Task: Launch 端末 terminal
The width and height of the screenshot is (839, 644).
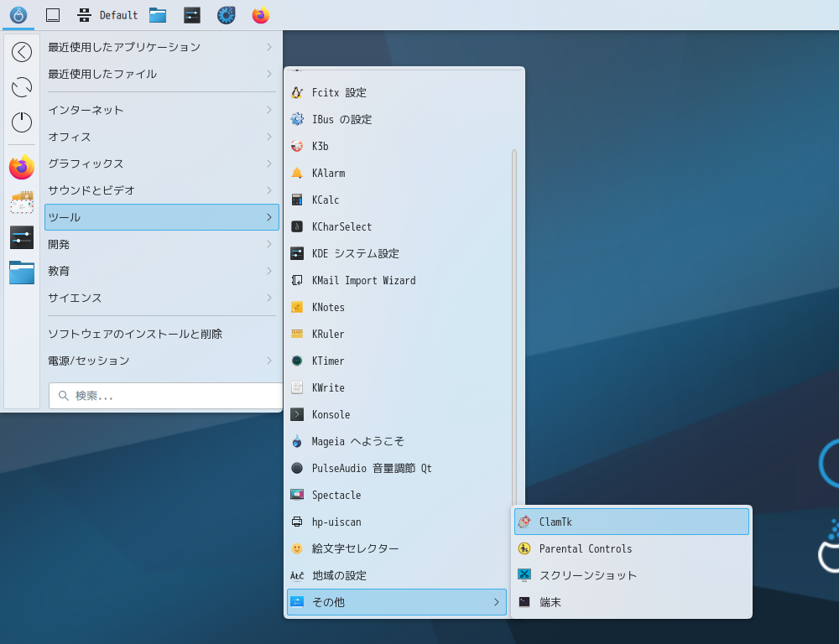Action: 632,602
